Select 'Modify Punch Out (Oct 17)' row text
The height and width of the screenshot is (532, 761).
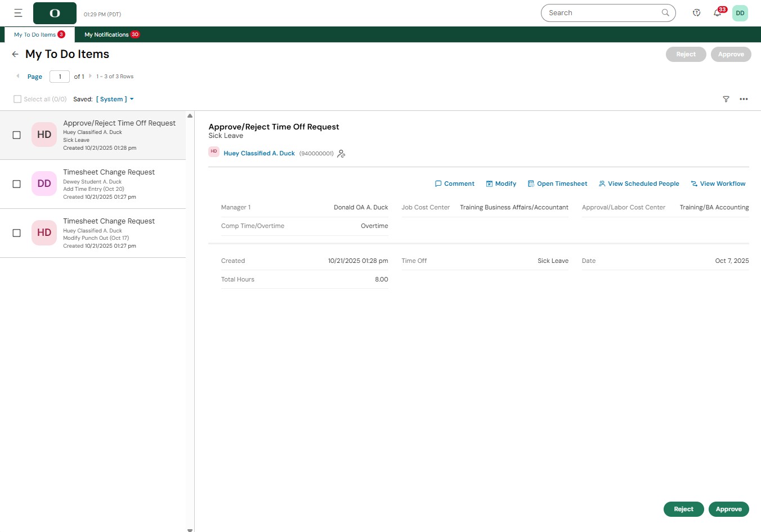point(96,238)
